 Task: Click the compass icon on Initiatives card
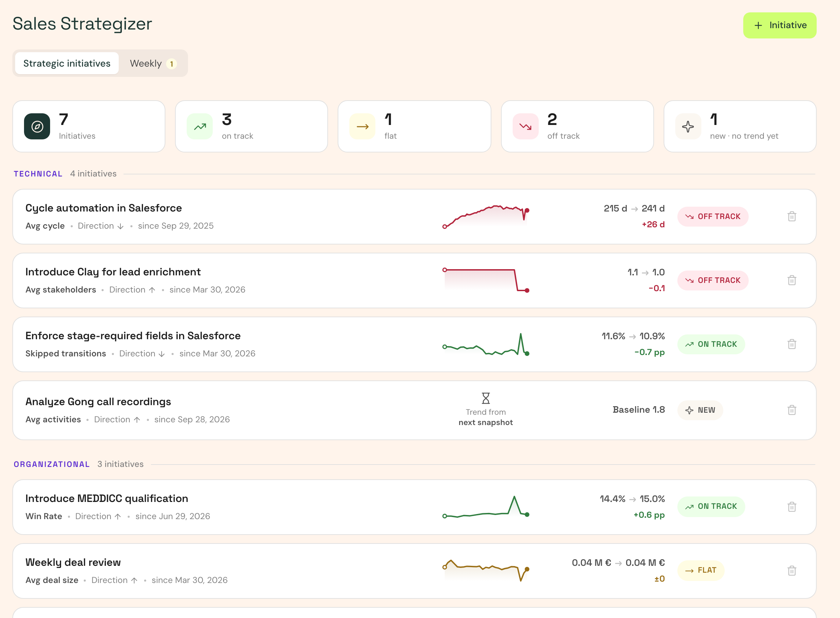37,126
